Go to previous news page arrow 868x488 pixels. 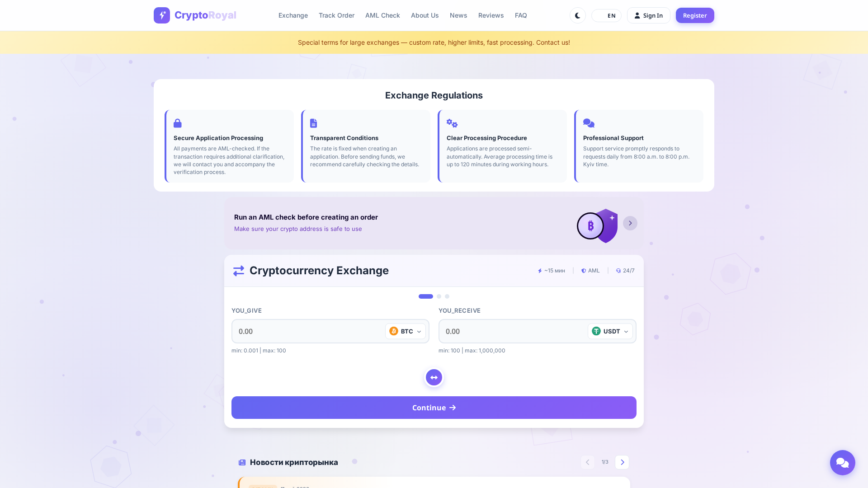click(x=588, y=462)
